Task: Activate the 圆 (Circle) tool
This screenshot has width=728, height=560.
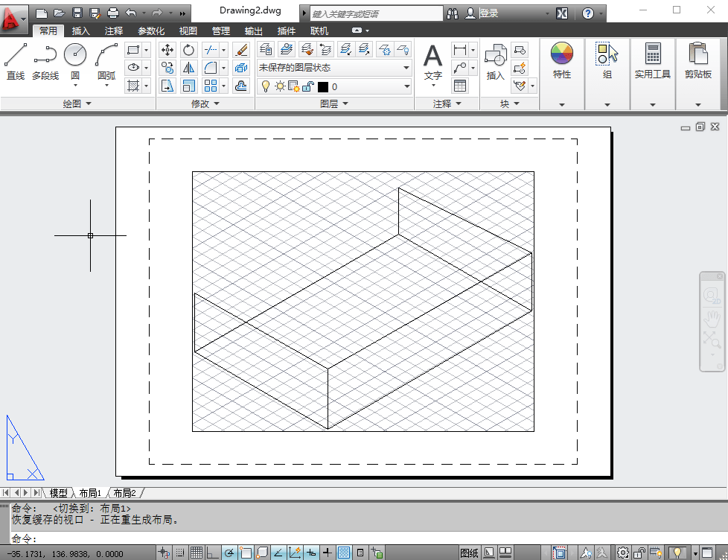Action: pyautogui.click(x=75, y=61)
